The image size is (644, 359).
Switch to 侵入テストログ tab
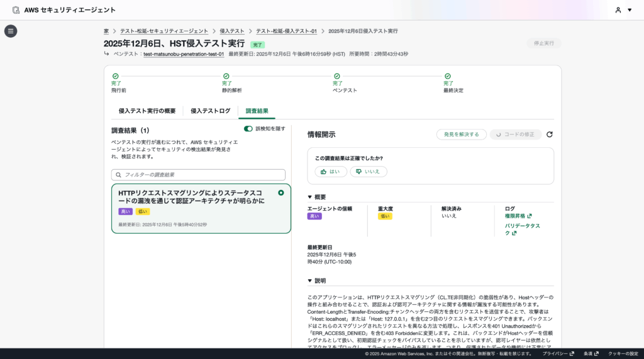pyautogui.click(x=210, y=111)
